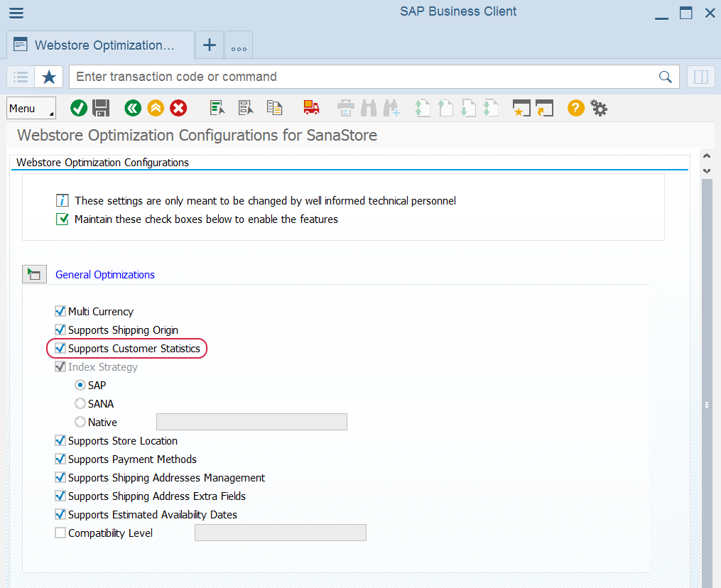Click the green list-with-cursor toolbar icon
721x588 pixels.
217,108
